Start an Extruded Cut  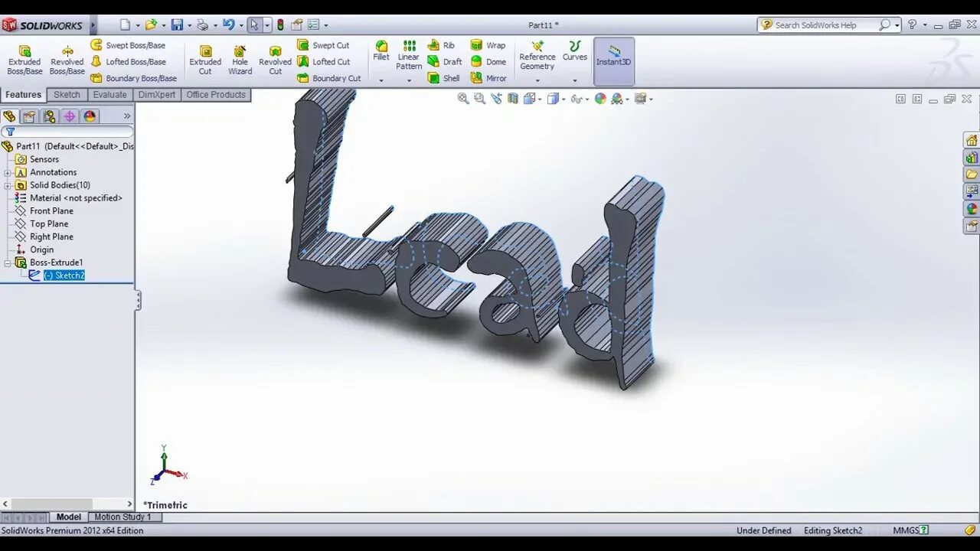pos(205,59)
